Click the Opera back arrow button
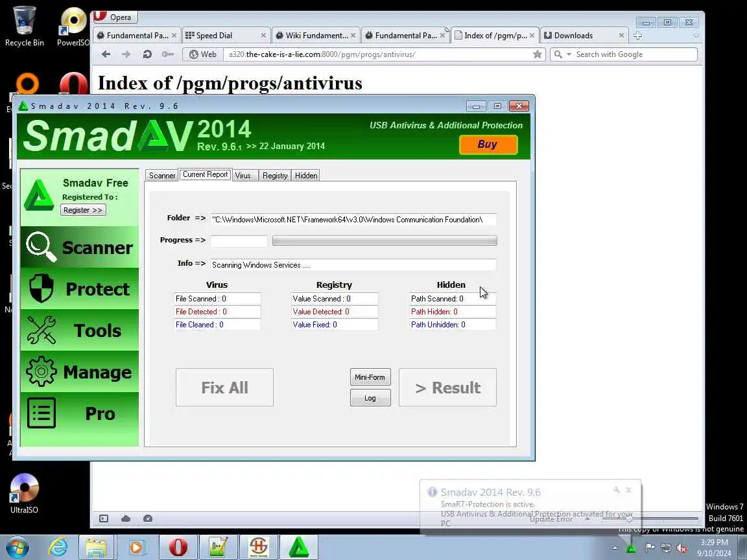Screen dimensions: 747x560 click(106, 54)
